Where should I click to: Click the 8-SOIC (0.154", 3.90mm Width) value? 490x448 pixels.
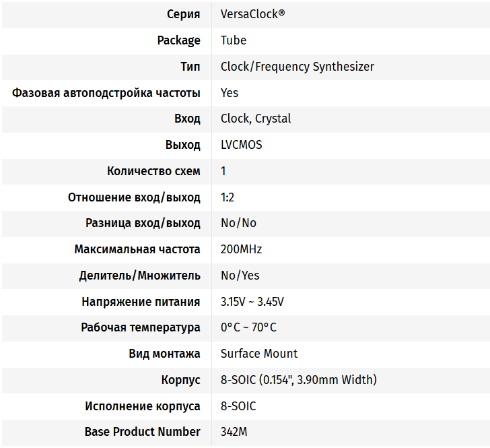(298, 380)
